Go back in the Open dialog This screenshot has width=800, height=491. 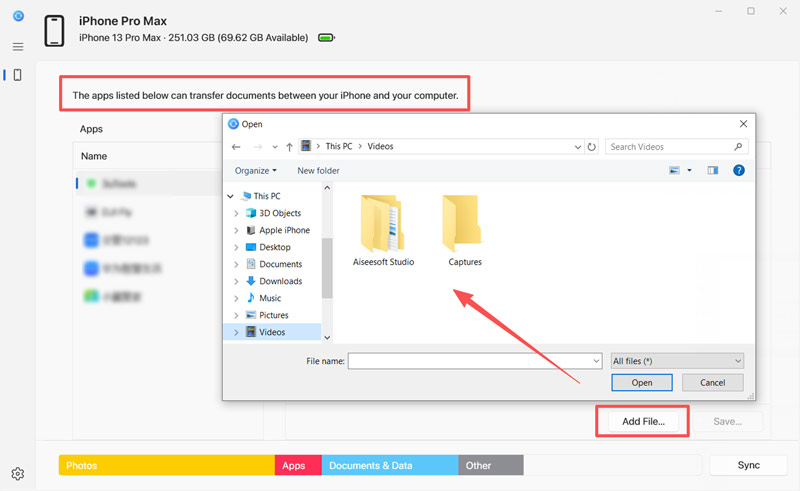coord(236,147)
